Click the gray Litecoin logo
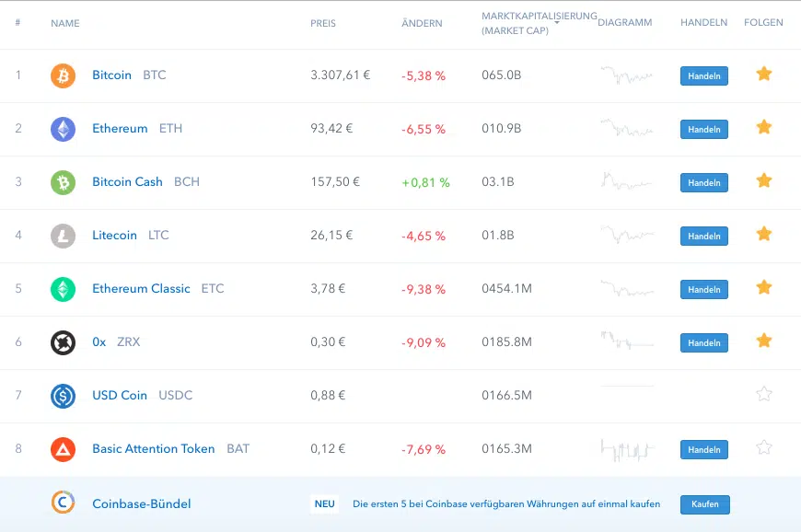 point(63,236)
